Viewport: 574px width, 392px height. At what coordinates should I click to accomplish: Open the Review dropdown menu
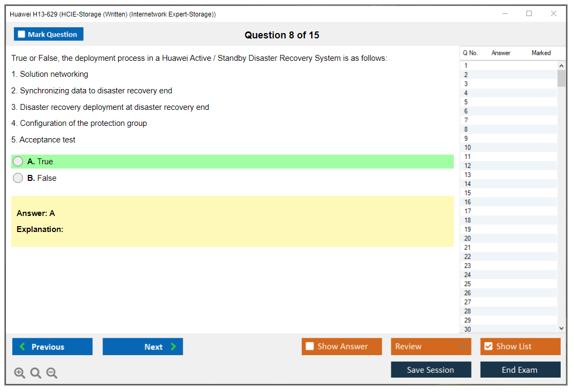431,347
